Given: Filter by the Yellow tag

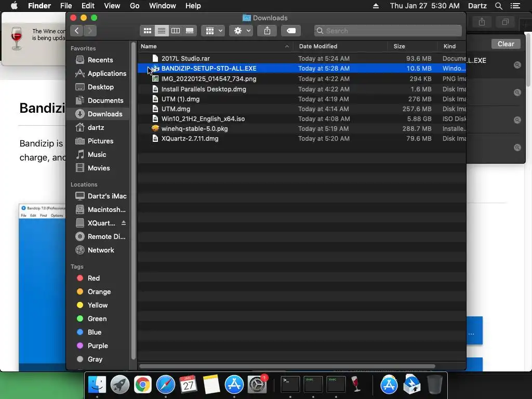Looking at the screenshot, I should (x=97, y=305).
